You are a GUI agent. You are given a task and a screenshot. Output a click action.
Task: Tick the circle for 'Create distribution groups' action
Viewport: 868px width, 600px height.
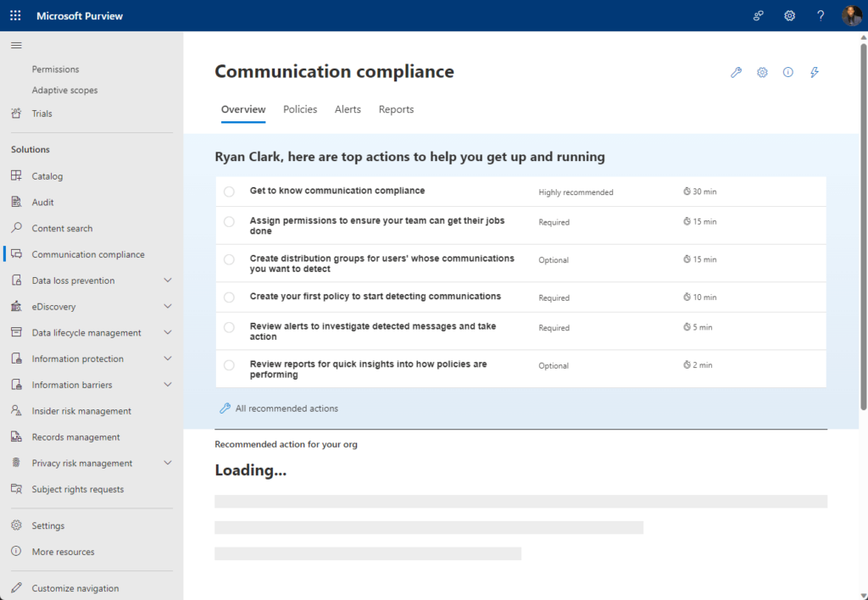[229, 259]
